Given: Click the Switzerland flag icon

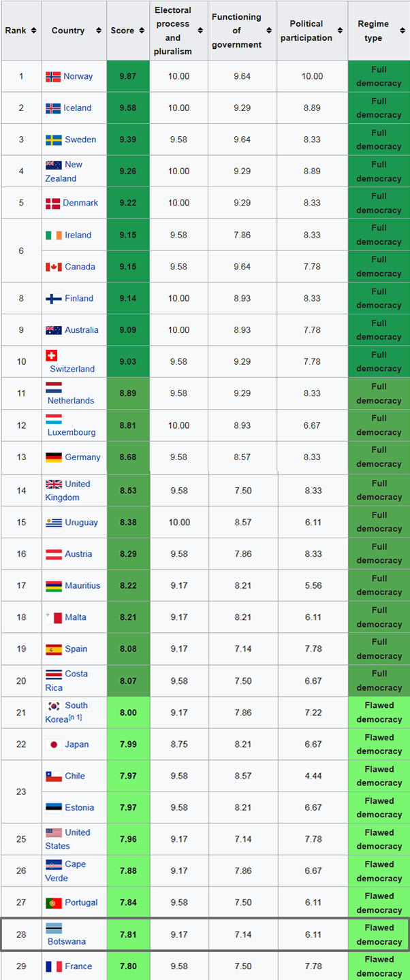Looking at the screenshot, I should [51, 355].
